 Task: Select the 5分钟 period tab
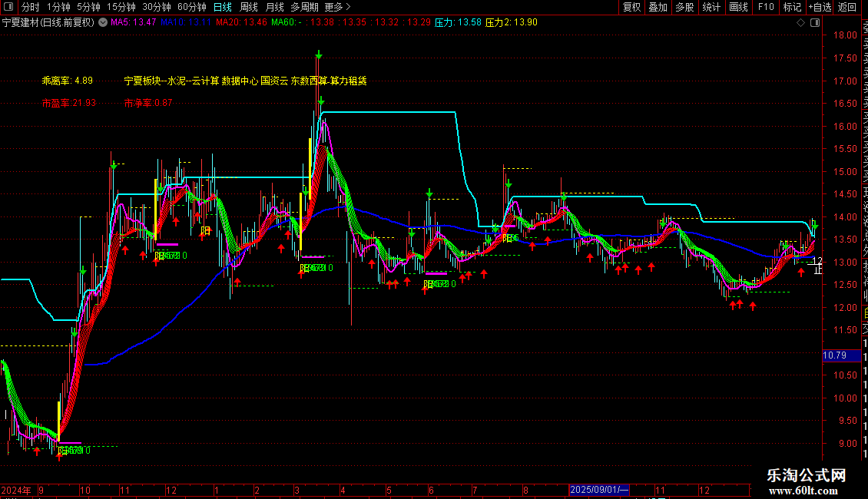point(88,7)
